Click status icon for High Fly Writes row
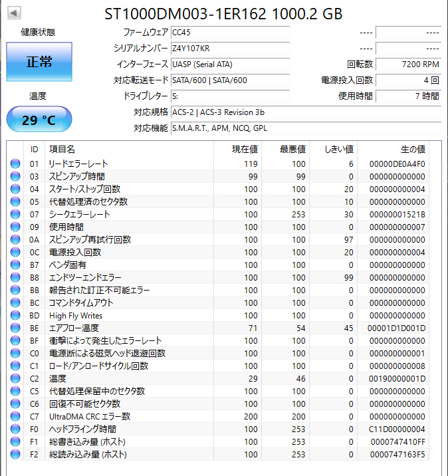The width and height of the screenshot is (448, 476). 15,316
